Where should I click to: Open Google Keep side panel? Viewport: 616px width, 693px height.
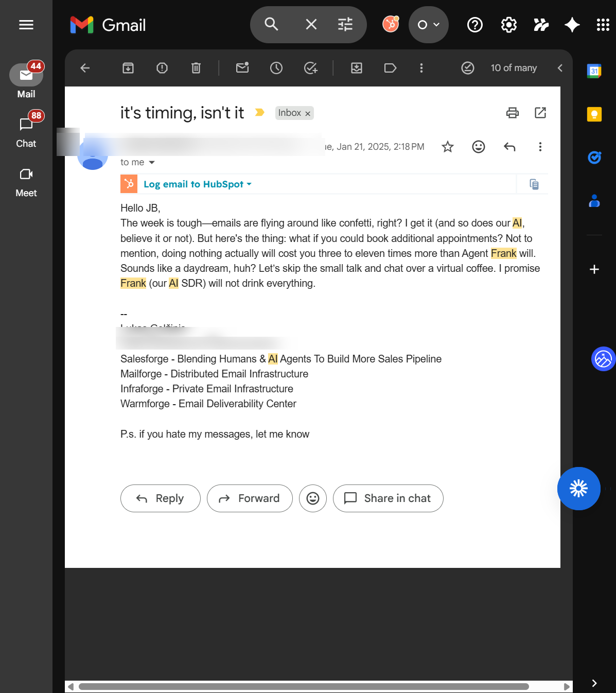(x=594, y=114)
